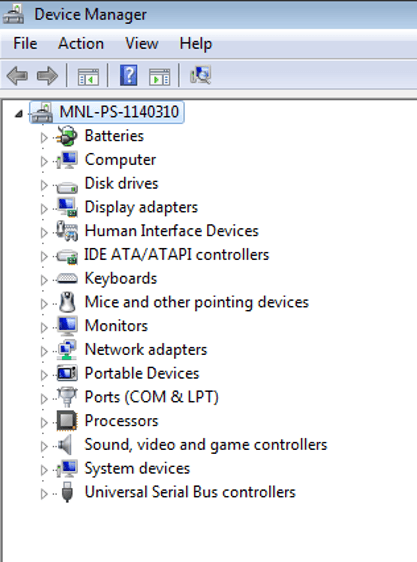This screenshot has width=417, height=562.
Task: Click Show/Hide Console Tree toolbar icon
Action: [x=88, y=76]
